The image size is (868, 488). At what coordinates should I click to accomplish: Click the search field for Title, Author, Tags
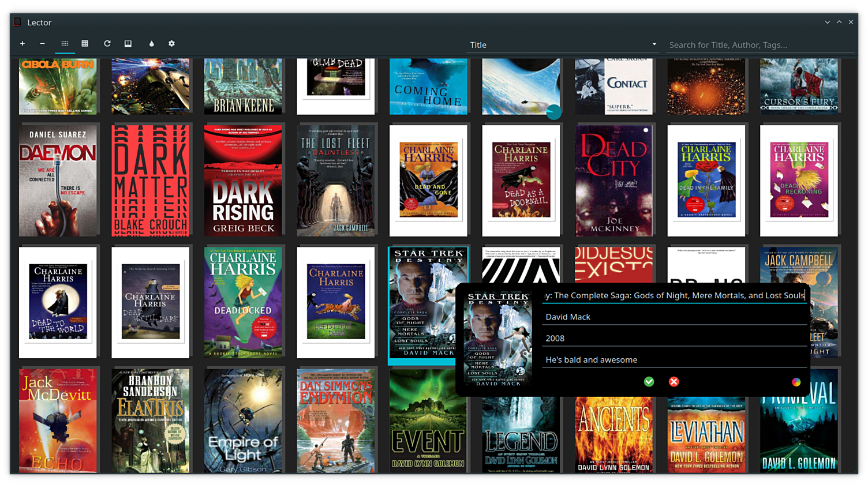point(759,45)
